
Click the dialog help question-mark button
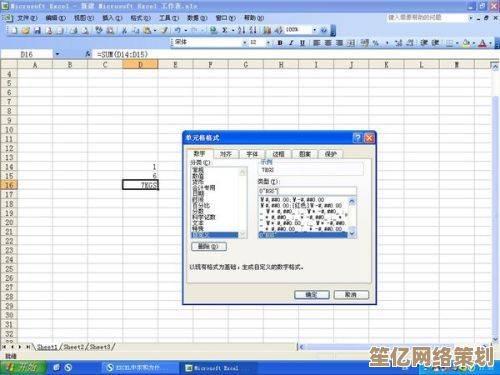[x=357, y=138]
